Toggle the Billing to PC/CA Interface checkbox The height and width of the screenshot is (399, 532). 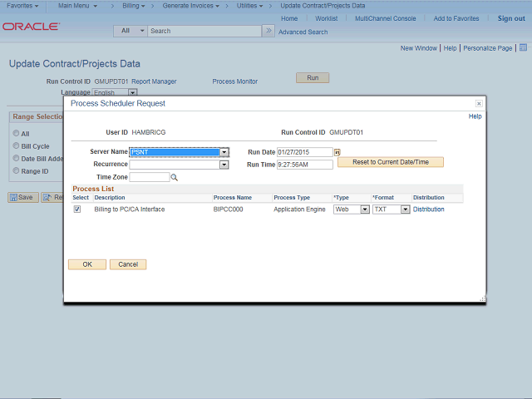(x=77, y=209)
